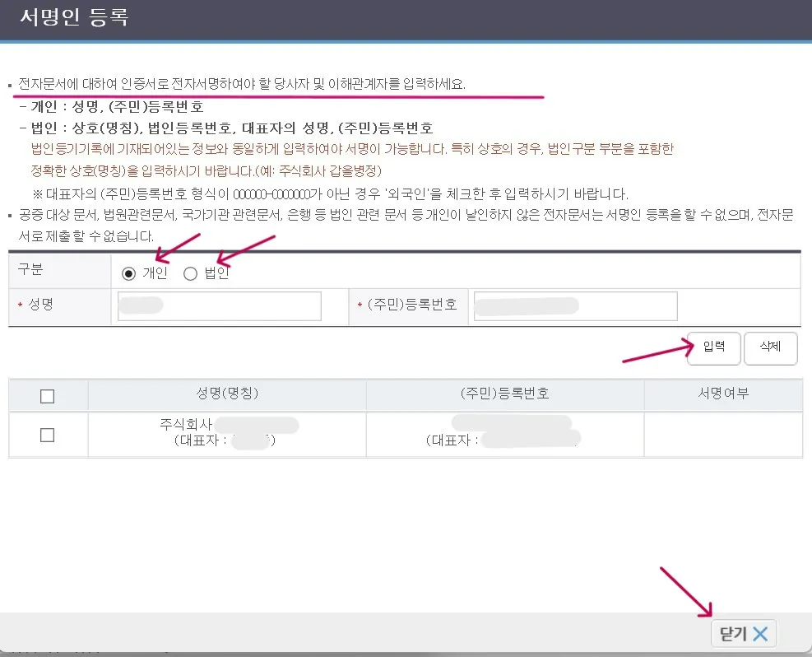Click the 성명(명칭) column header
812x657 pixels.
tap(225, 395)
